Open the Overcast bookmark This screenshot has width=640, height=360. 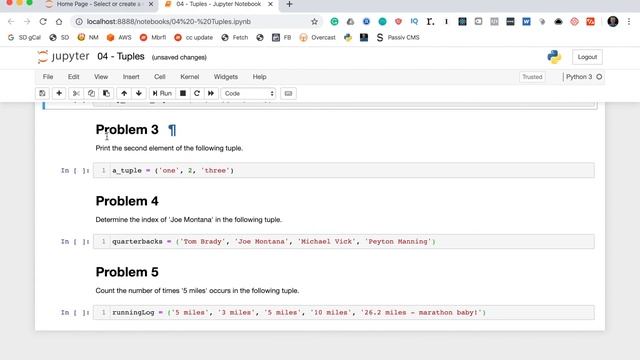click(x=318, y=38)
